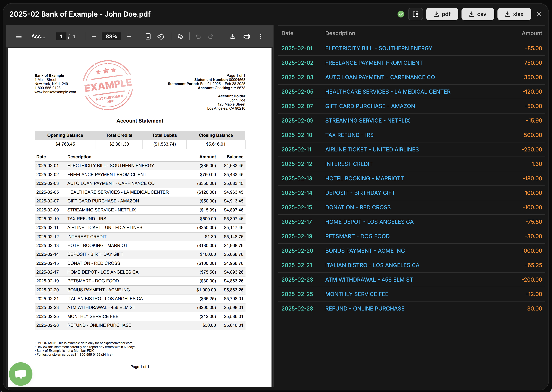Close the statement preview dialog
This screenshot has height=392, width=552.
(x=539, y=14)
